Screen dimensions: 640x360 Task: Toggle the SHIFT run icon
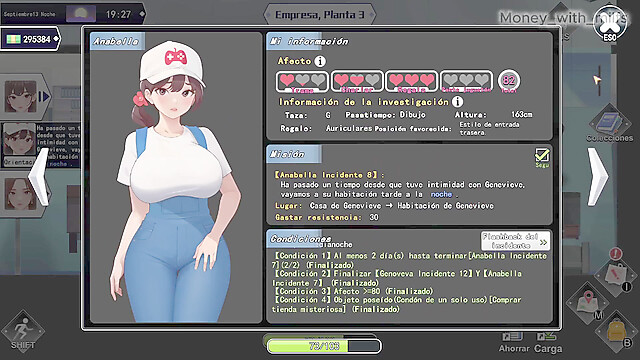[x=23, y=331]
